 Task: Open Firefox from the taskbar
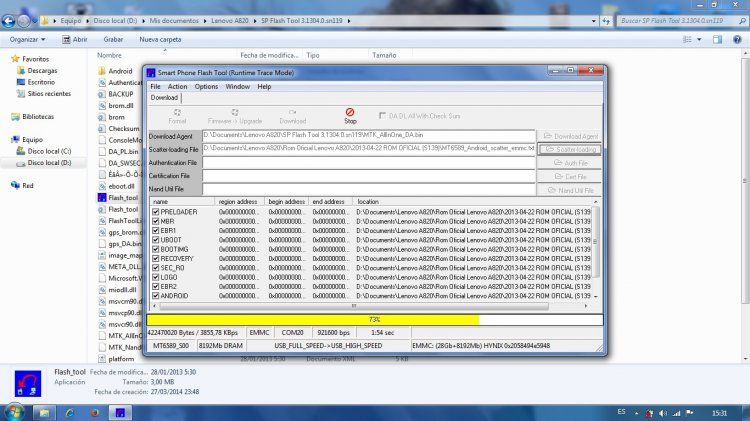(x=95, y=412)
